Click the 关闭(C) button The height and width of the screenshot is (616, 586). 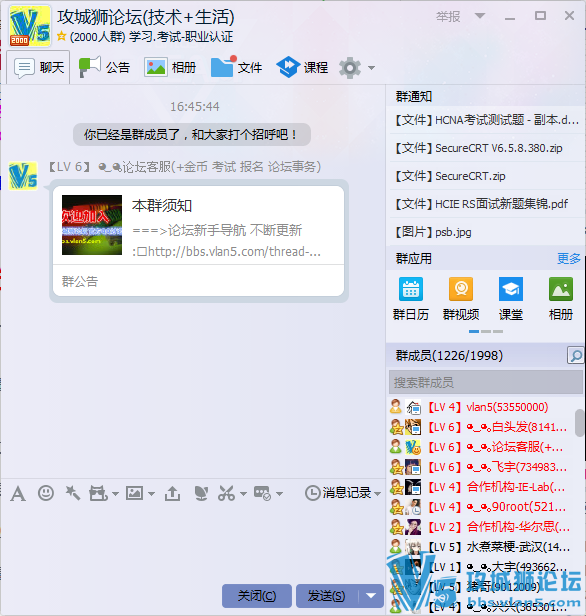coord(257,596)
